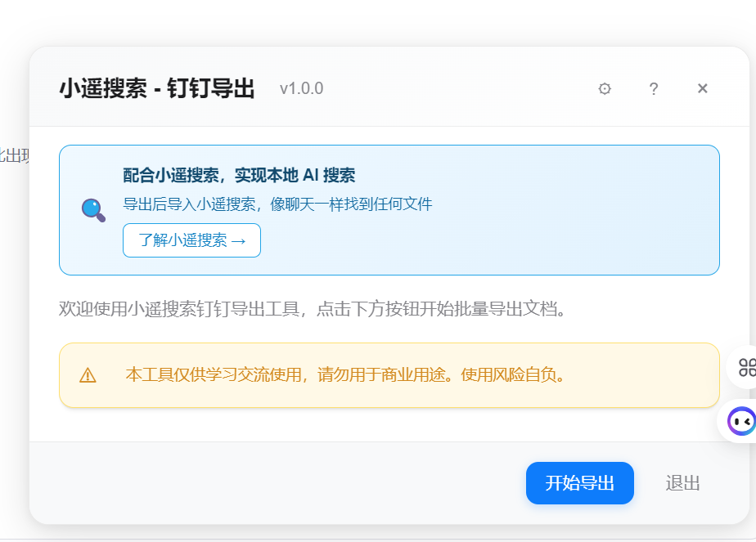Click the banner subtitle starting with 导出后导入小遥搜索
The image size is (756, 542).
277,204
